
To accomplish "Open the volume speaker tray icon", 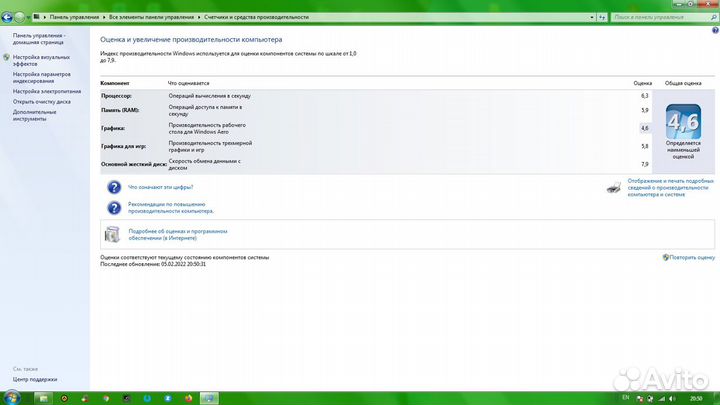I will pos(672,399).
